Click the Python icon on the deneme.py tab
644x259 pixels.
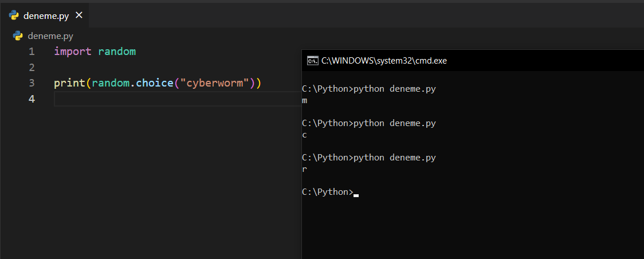tap(14, 15)
